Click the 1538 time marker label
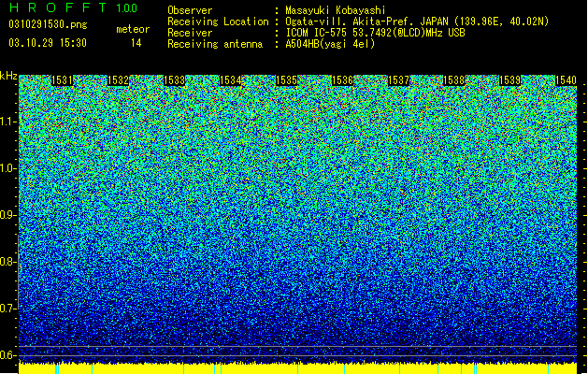Viewport: 588px width, 374px height. point(453,80)
